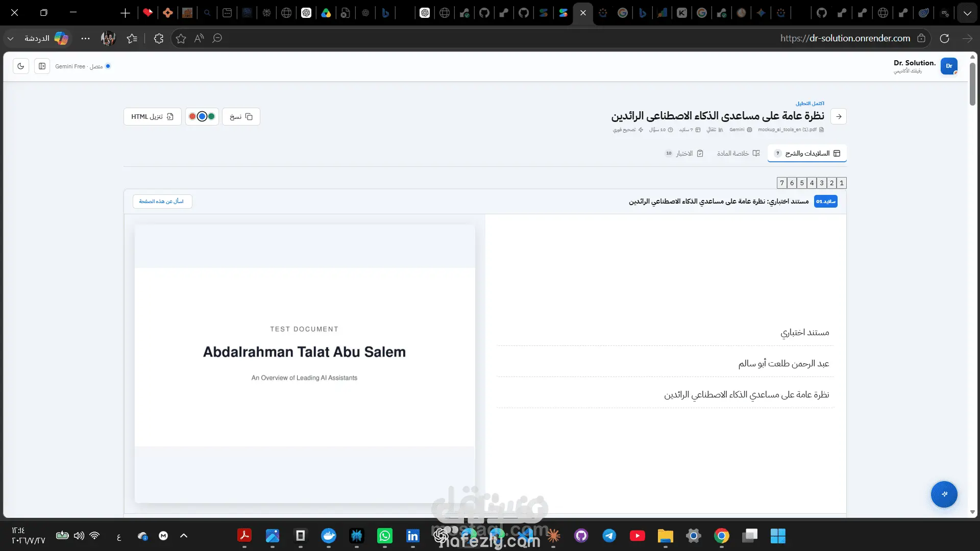The height and width of the screenshot is (551, 980).
Task: Open the browser extensions puzzle icon
Action: [x=159, y=38]
